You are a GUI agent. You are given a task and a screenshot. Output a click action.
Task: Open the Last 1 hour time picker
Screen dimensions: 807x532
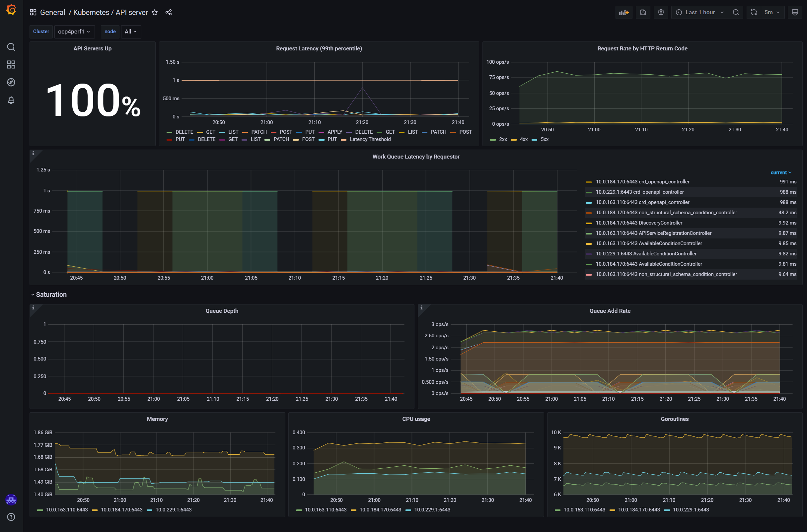click(700, 13)
